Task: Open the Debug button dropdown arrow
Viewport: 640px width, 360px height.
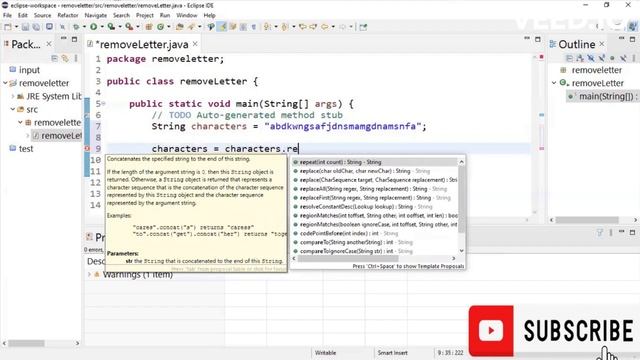Action: 84,27
